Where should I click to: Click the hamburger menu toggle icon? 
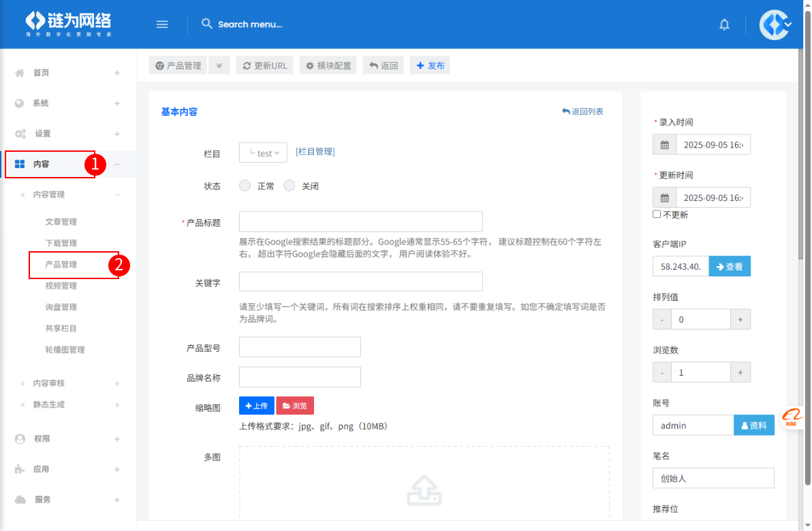click(x=162, y=25)
